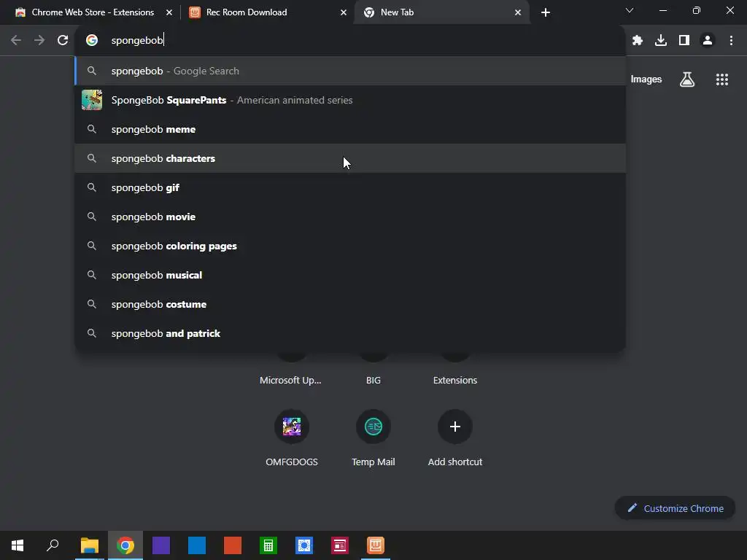This screenshot has width=747, height=560.
Task: Select 'spongebob meme' suggestion
Action: click(350, 129)
